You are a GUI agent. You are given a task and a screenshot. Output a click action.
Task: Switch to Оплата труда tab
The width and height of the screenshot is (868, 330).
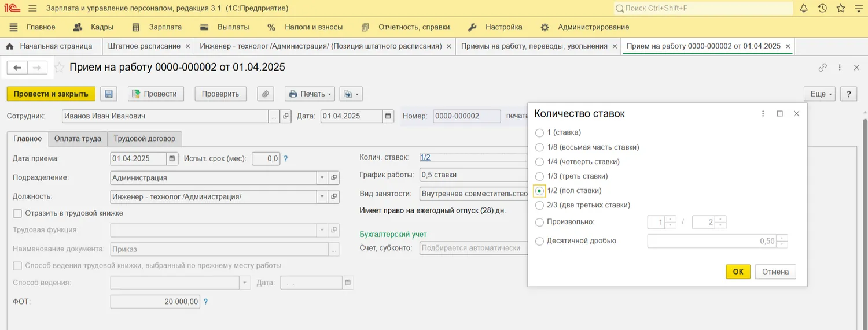point(78,139)
